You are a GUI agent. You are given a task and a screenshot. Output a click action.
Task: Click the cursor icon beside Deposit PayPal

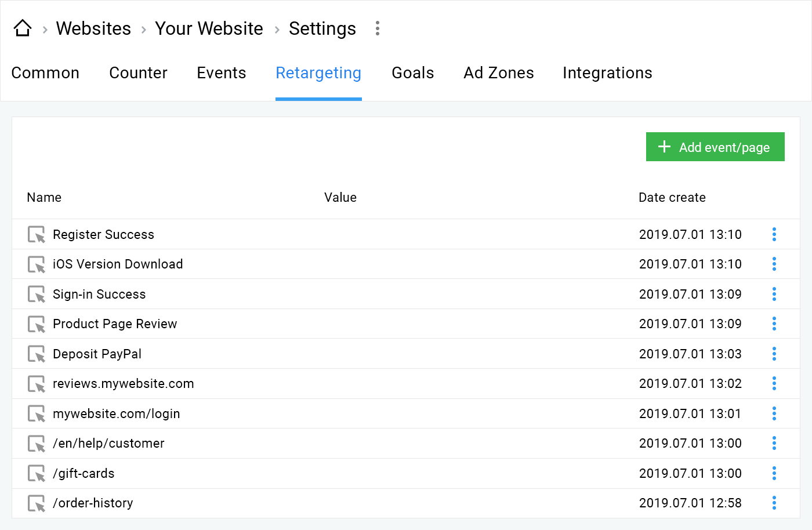coord(36,354)
